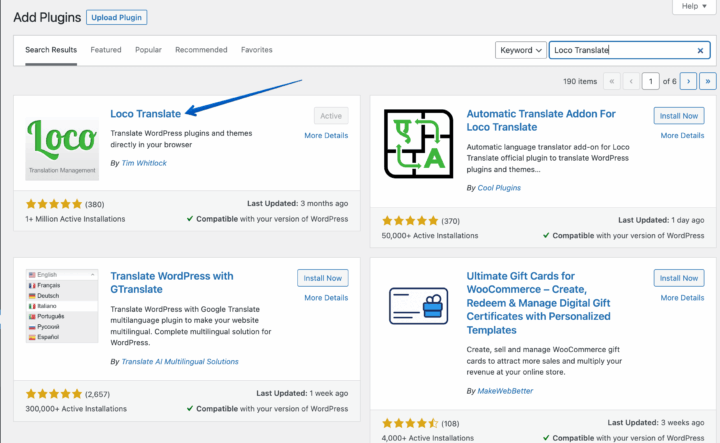Click the Loco Translate plugin logo
This screenshot has width=720, height=443.
point(62,144)
